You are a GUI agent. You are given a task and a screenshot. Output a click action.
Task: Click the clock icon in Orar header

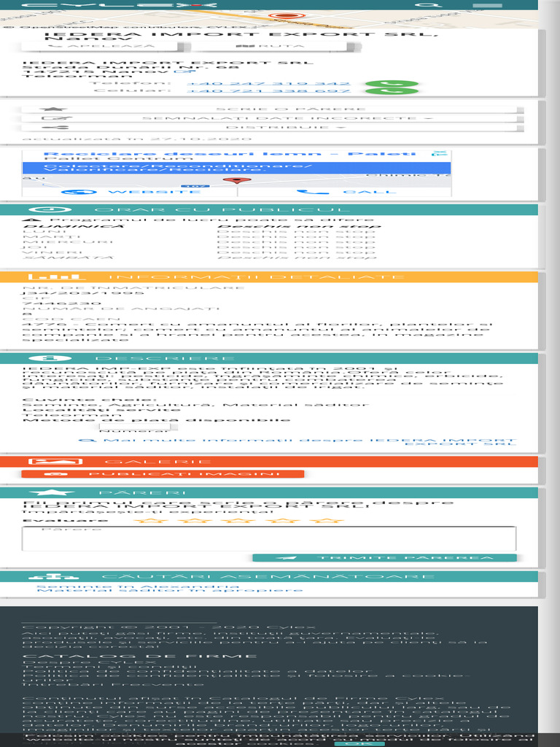(x=50, y=209)
